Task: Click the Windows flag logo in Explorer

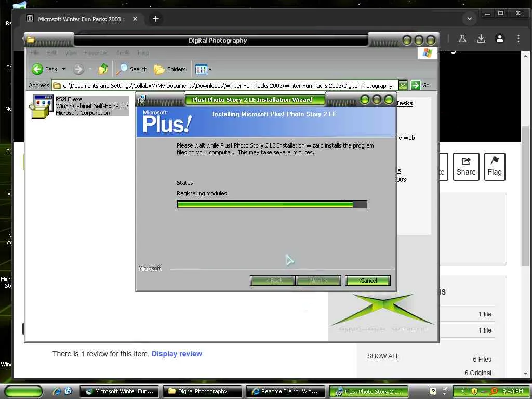Action: pos(427,53)
